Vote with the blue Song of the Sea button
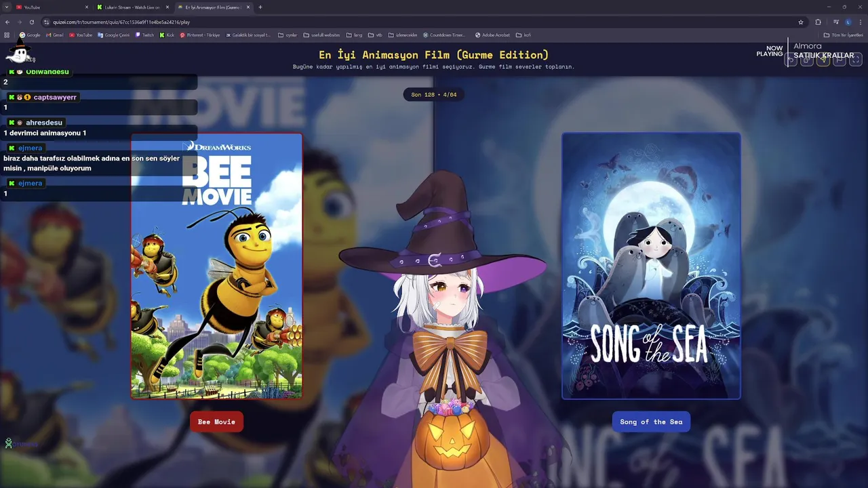This screenshot has width=868, height=488. (651, 422)
